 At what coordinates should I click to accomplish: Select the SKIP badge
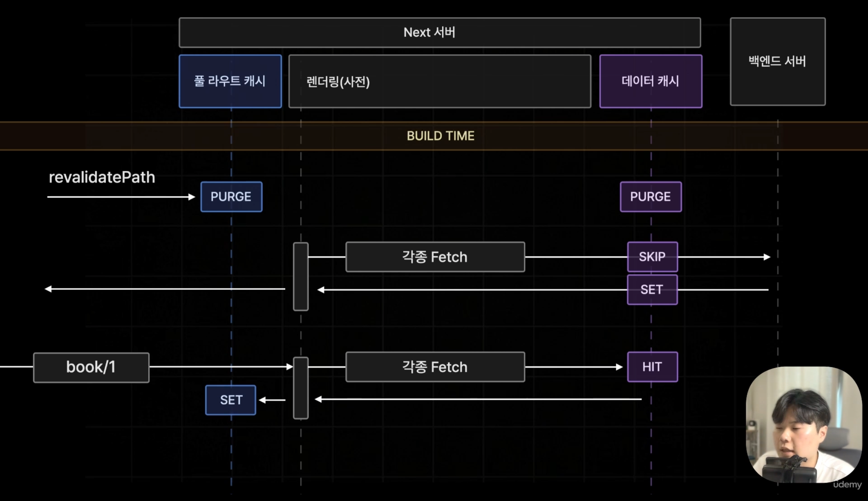(x=652, y=257)
